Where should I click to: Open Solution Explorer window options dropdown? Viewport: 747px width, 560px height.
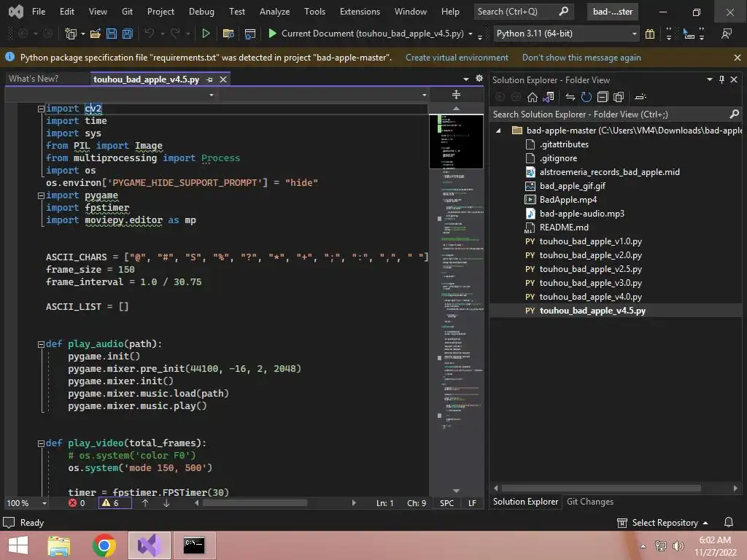click(x=709, y=79)
